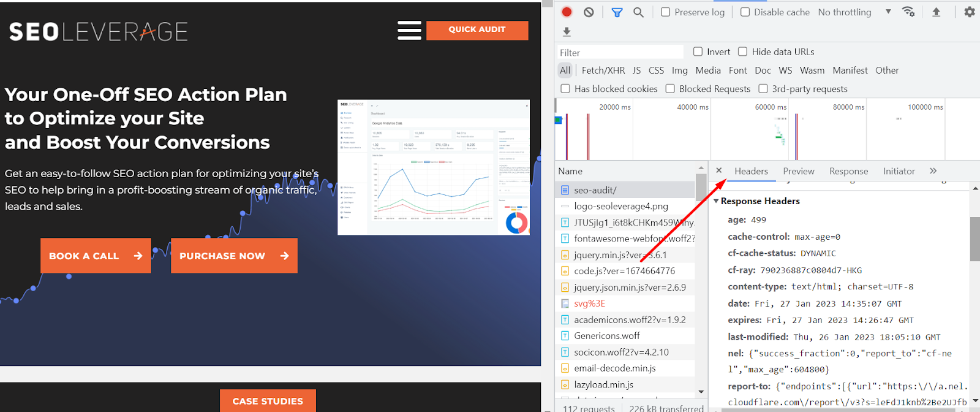The image size is (980, 412).
Task: Select JTUSjIg1 font request row
Action: coord(625,223)
